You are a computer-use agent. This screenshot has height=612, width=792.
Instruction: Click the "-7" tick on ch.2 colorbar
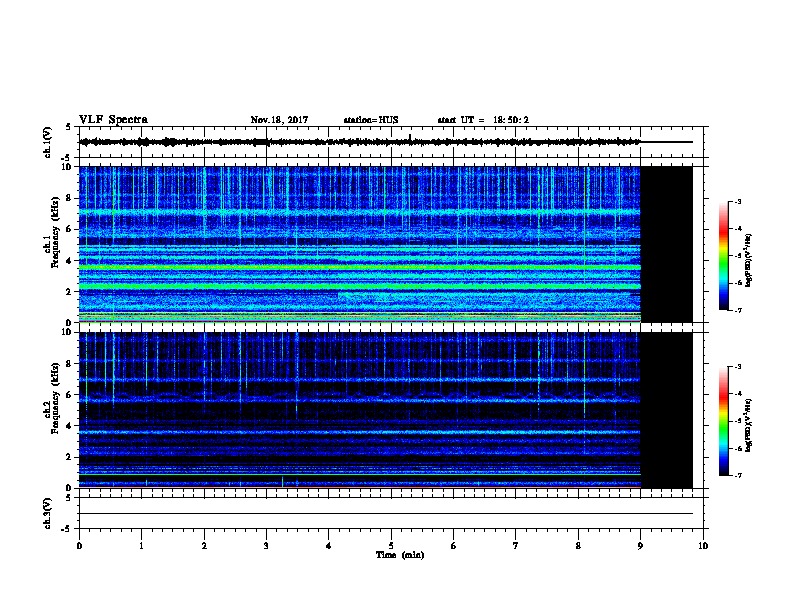coord(738,476)
